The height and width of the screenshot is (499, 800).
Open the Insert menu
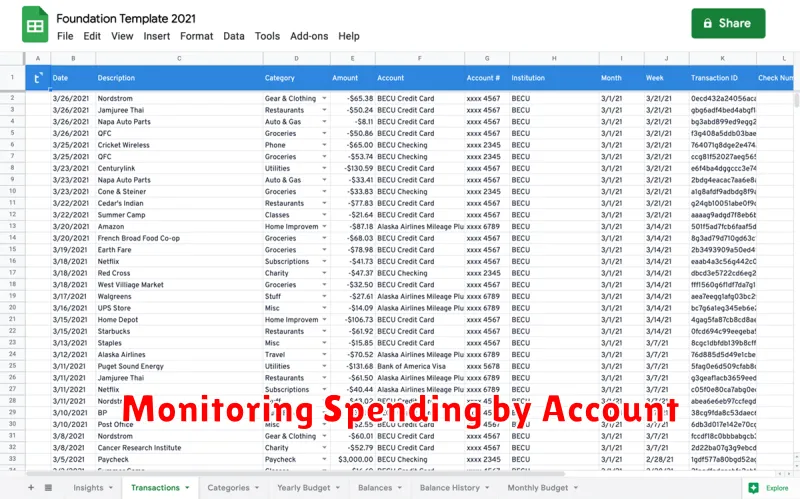(x=157, y=36)
